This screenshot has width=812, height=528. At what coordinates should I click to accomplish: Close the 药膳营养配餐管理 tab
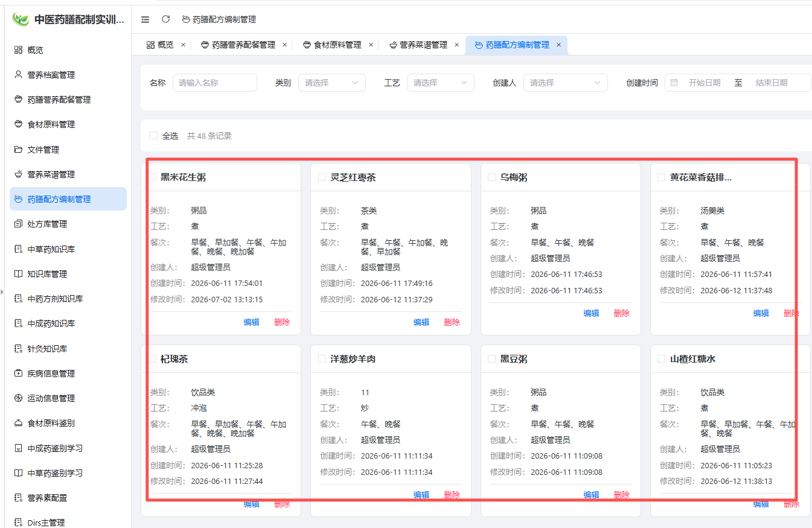pyautogui.click(x=285, y=45)
